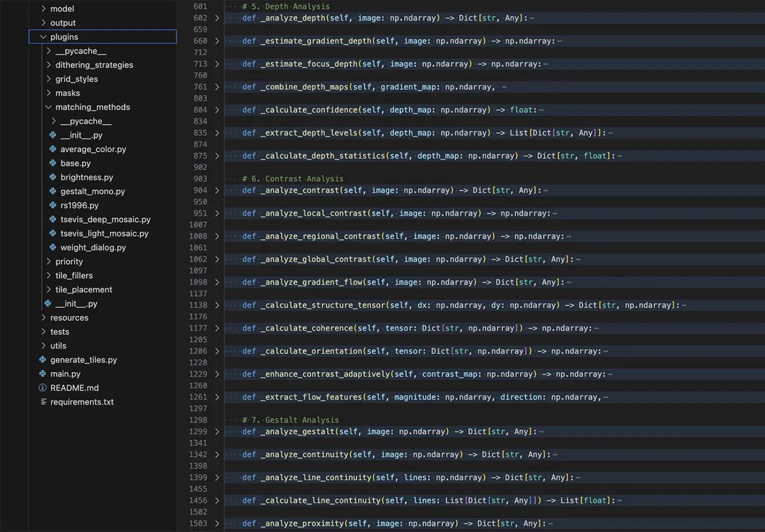Image resolution: width=765 pixels, height=532 pixels.
Task: Unfold _calculate_confidence fold arrow at line 804
Action: 217,110
